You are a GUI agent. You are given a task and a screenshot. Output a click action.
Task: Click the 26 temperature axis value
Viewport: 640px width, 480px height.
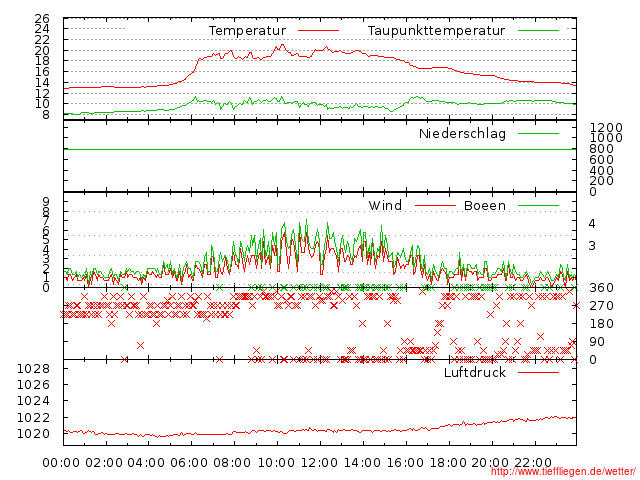(42, 18)
